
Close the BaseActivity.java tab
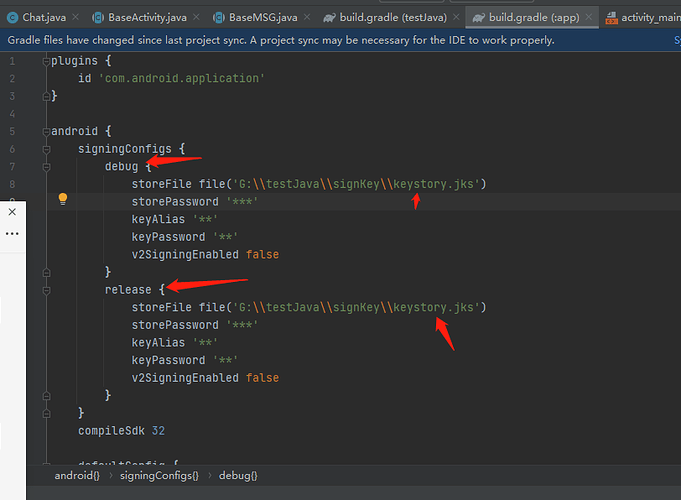196,17
